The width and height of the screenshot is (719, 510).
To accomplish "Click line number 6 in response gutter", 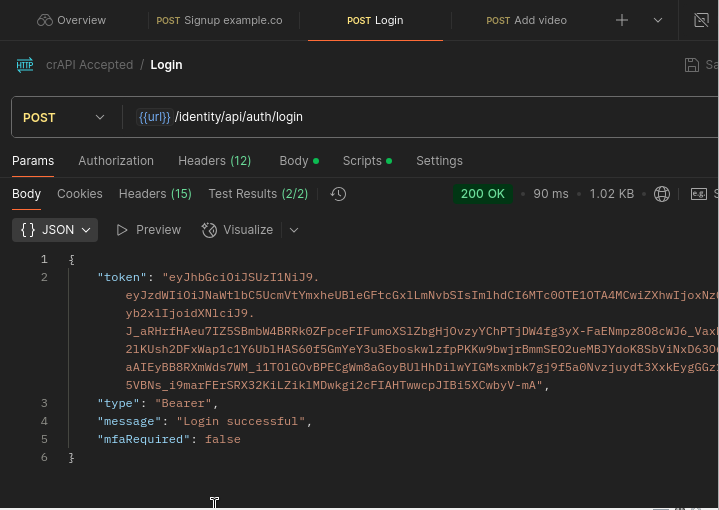I will point(44,458).
